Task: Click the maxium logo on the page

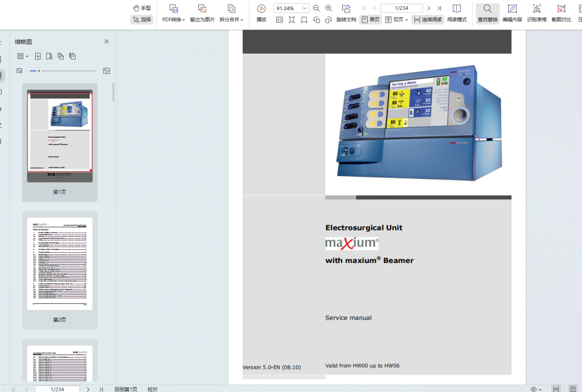Action: click(x=352, y=243)
